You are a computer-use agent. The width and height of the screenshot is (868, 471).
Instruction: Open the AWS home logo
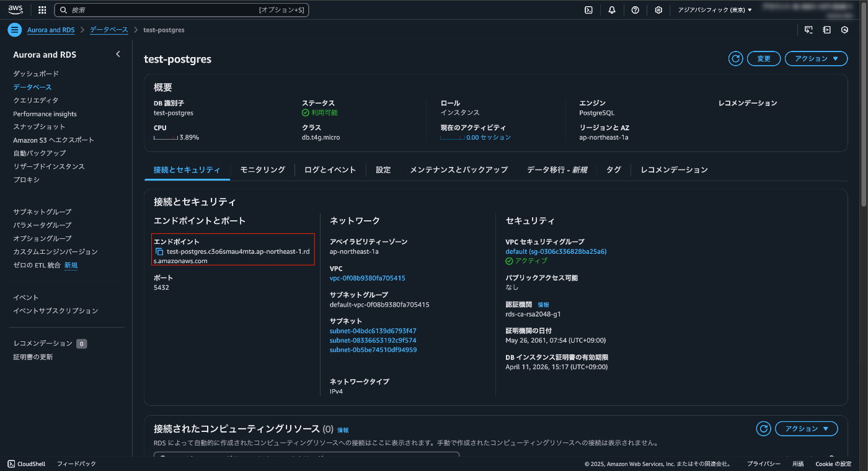tap(15, 9)
